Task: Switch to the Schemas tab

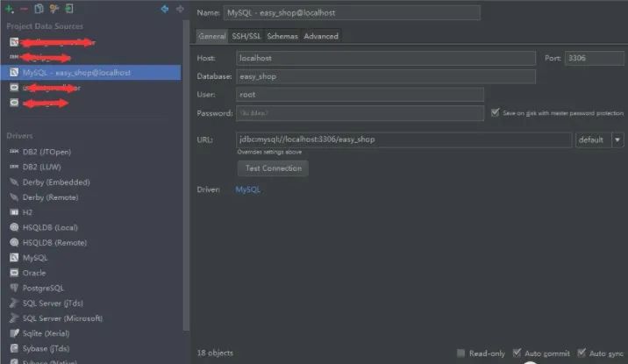Action: coord(282,36)
